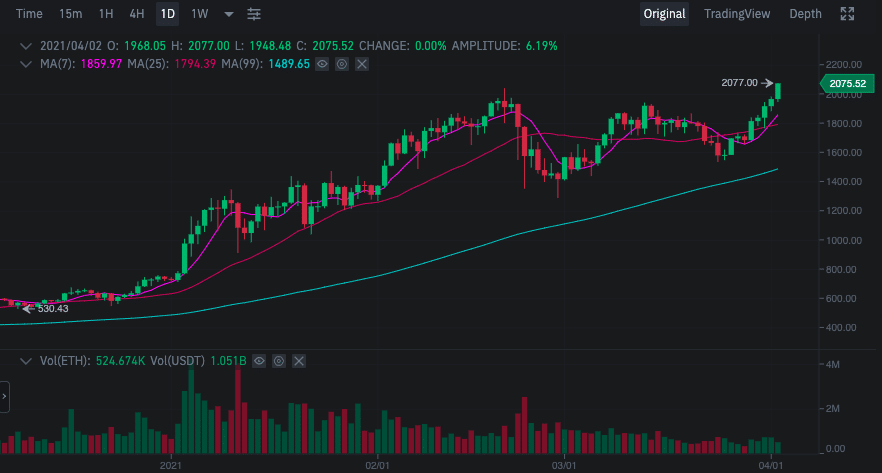Open Volume indicator settings
This screenshot has width=882, height=473.
click(279, 360)
